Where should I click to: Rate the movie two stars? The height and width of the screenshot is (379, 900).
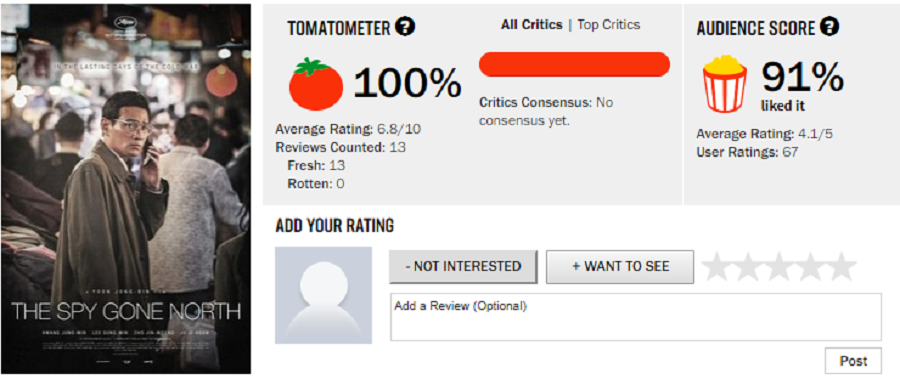pyautogui.click(x=748, y=267)
